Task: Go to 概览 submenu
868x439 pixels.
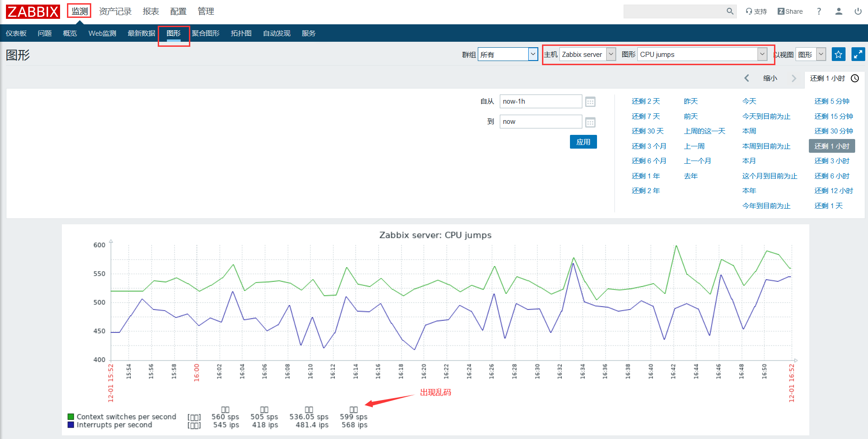Action: (x=70, y=33)
